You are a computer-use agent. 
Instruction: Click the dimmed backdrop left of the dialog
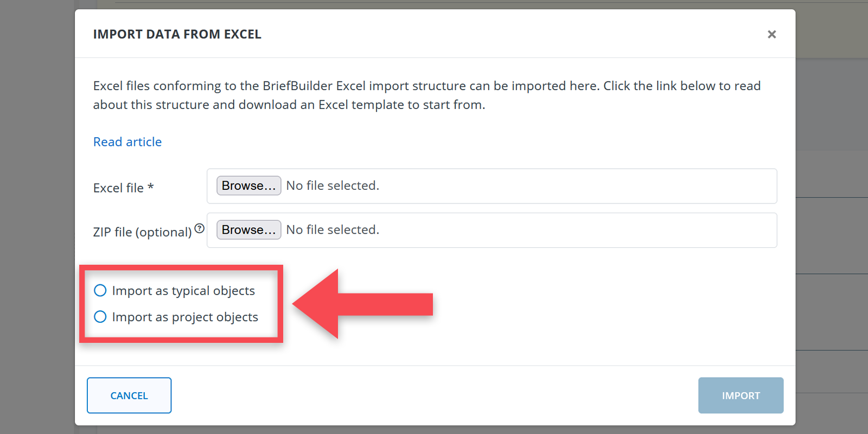tap(37, 217)
